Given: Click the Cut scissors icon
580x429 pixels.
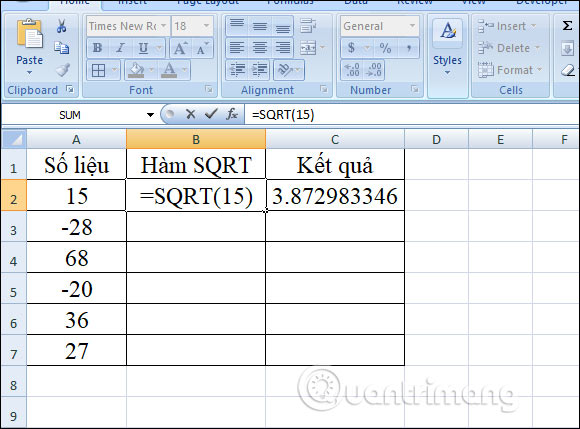Looking at the screenshot, I should (61, 26).
